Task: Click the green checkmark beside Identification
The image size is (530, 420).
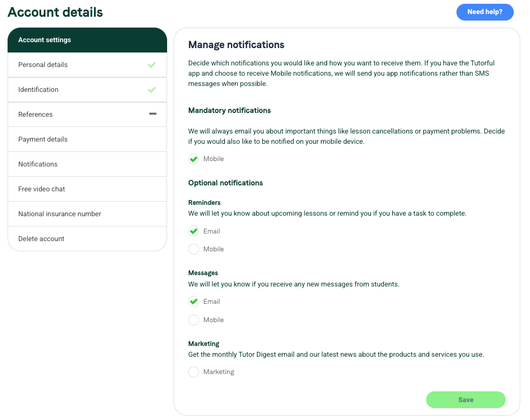Action: tap(152, 90)
